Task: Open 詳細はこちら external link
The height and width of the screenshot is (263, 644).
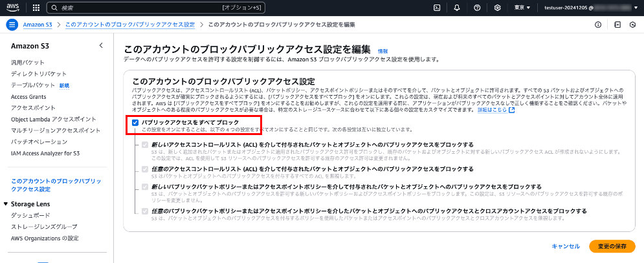Action: click(496, 110)
